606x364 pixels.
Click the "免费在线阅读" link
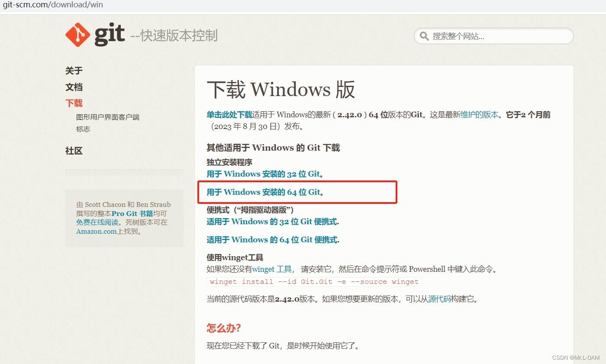97,222
